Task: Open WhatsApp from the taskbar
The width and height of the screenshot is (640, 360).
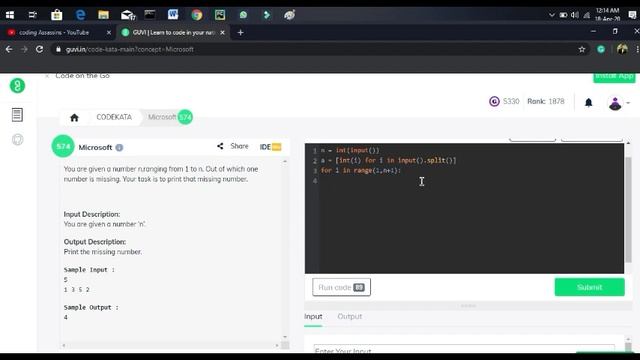Action: (243, 15)
